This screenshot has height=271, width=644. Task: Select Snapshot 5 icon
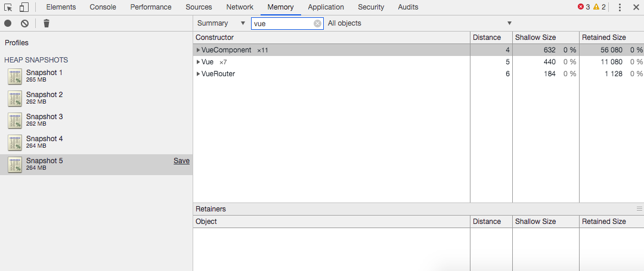point(15,164)
